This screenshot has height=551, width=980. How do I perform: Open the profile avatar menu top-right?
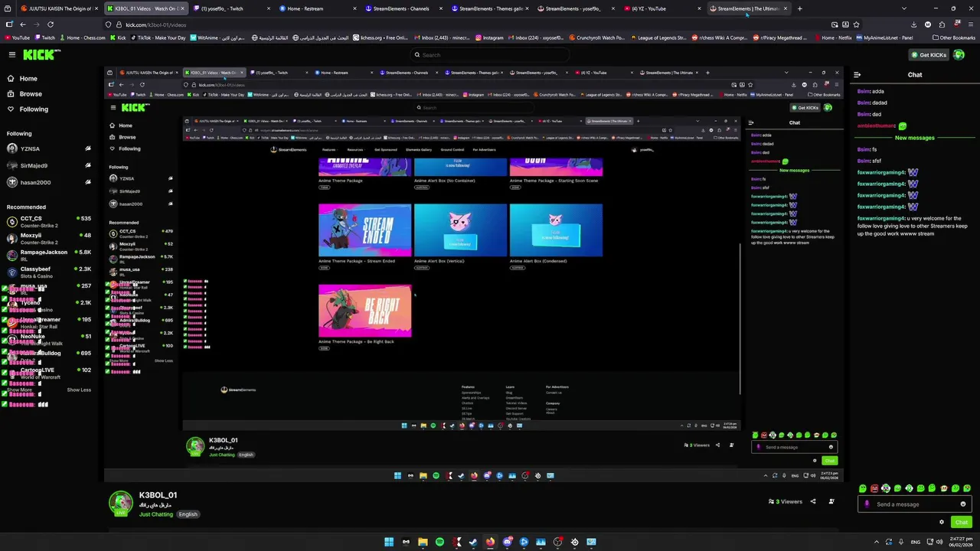point(959,55)
